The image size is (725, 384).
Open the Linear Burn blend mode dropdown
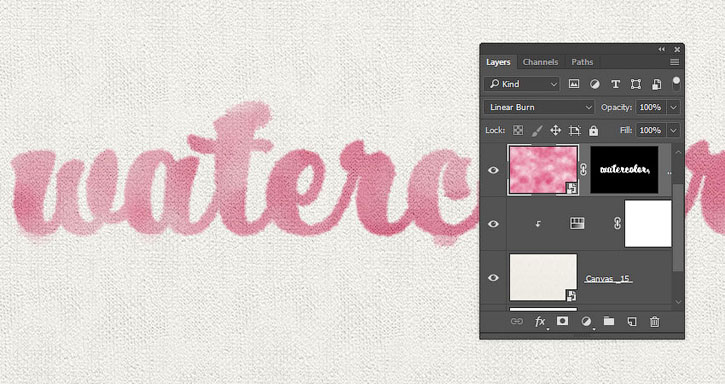pos(539,107)
